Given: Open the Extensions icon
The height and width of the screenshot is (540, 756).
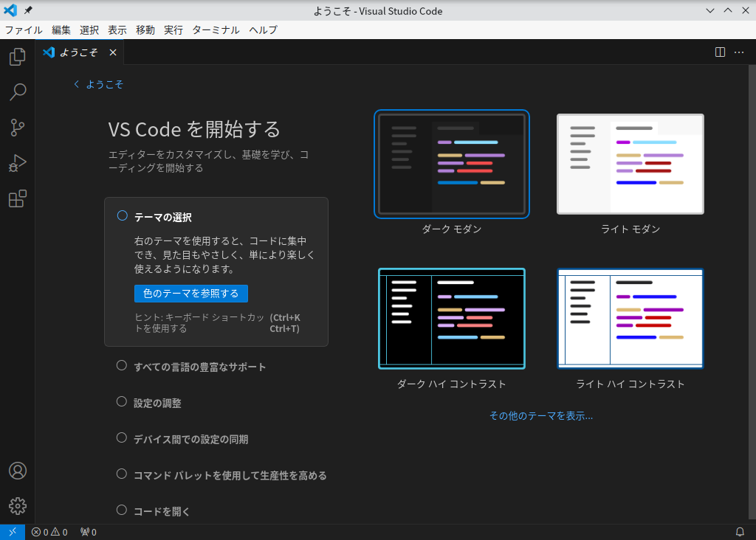Looking at the screenshot, I should [17, 198].
